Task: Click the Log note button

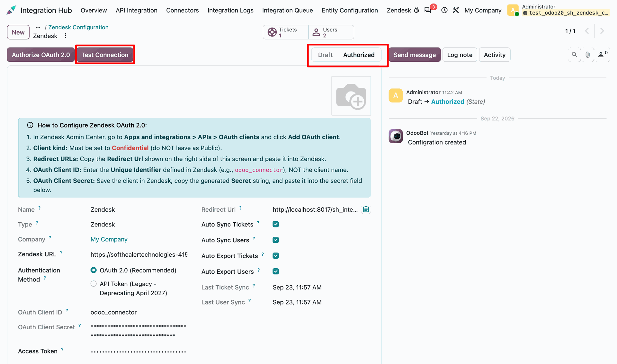Action: [x=460, y=55]
